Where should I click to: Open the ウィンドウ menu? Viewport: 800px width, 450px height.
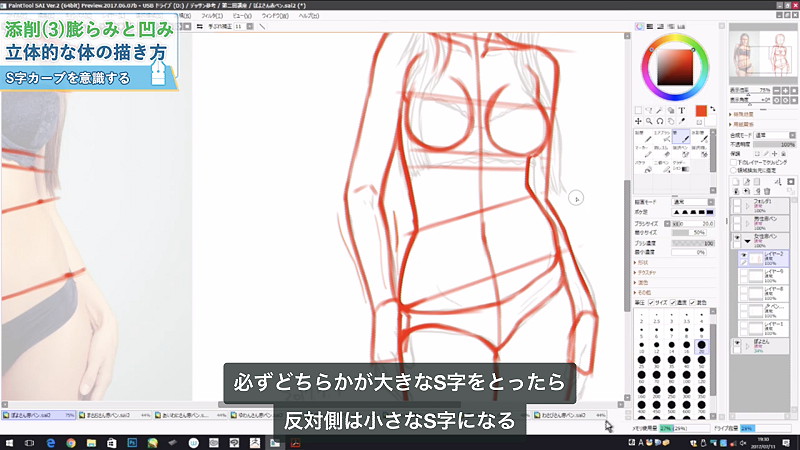[x=275, y=16]
